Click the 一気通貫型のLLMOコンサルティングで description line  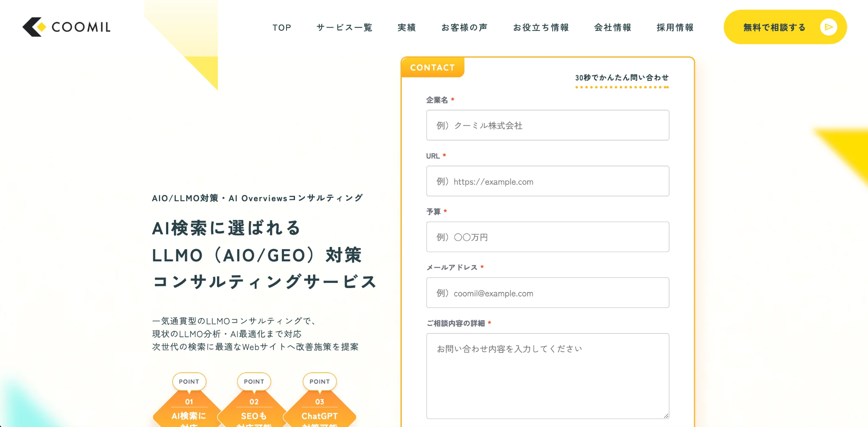point(234,321)
